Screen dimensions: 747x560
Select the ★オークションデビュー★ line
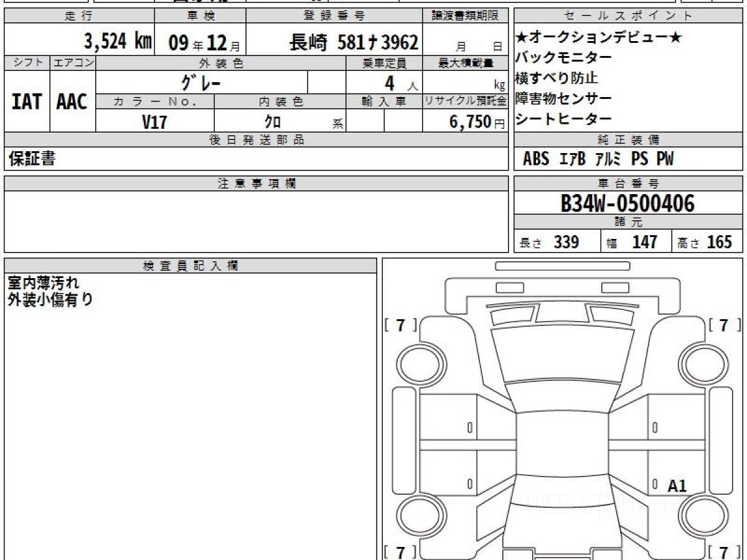click(599, 39)
